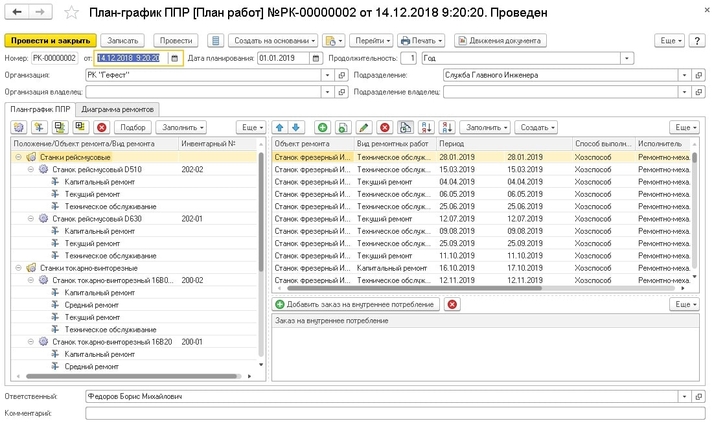The image size is (714, 426).
Task: Switch to Диаграмма ремонтов tab
Action: [x=118, y=107]
